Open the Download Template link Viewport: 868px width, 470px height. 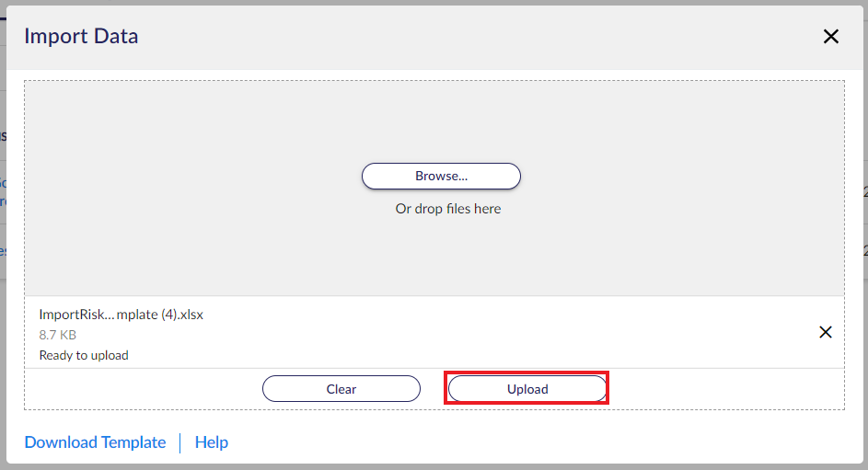coord(95,442)
